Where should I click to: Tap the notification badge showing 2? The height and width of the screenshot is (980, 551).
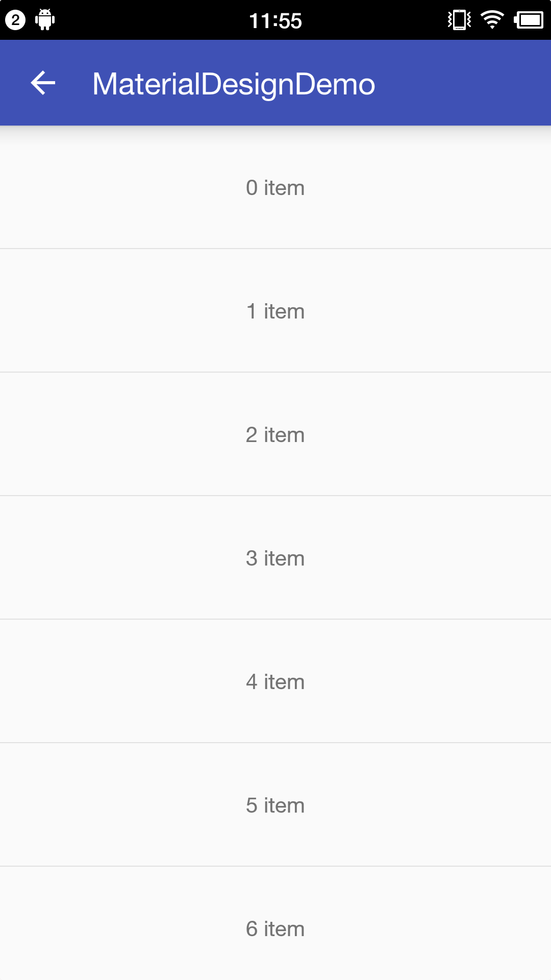15,20
